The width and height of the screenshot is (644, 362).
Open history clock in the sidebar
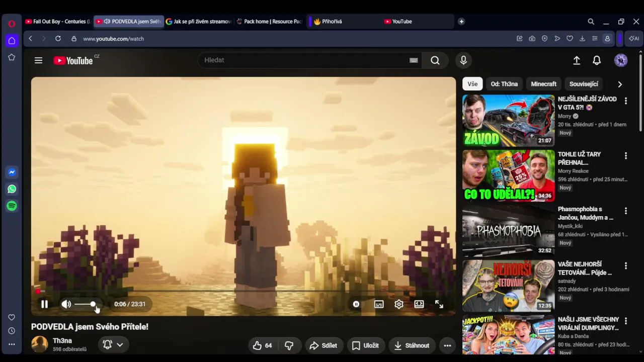pyautogui.click(x=12, y=331)
